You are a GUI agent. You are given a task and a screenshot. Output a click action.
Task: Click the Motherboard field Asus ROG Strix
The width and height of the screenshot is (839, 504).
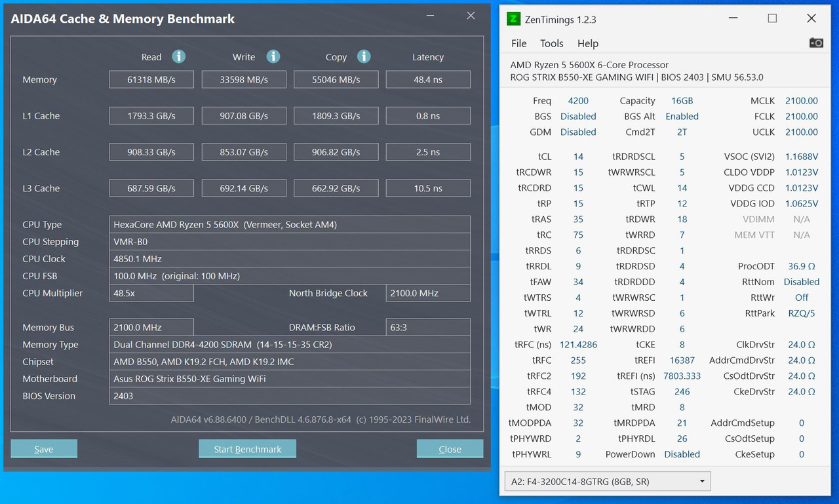coord(290,379)
